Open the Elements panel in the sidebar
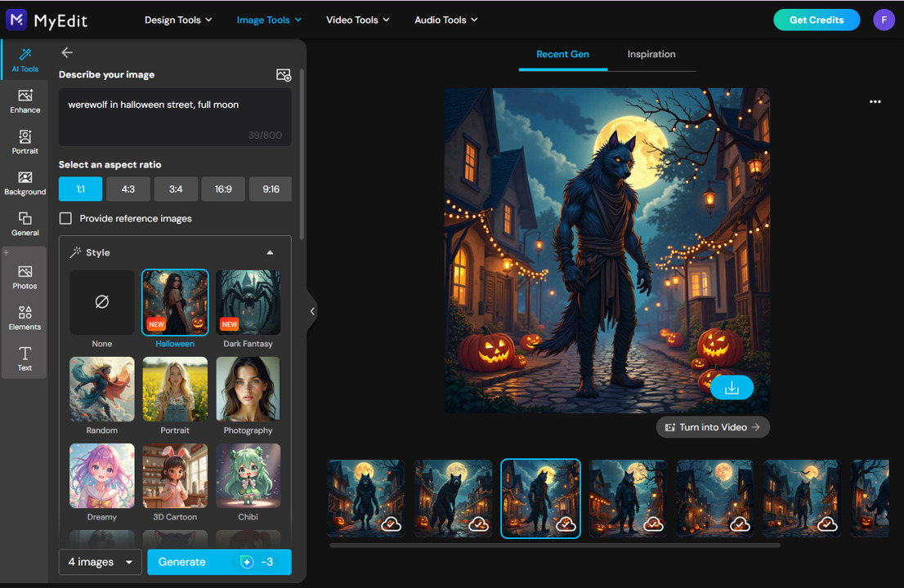Viewport: 904px width, 588px height. point(25,317)
